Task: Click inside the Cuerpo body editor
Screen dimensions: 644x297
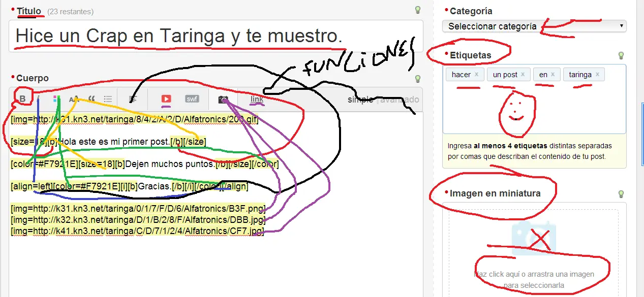Action: pyautogui.click(x=216, y=204)
